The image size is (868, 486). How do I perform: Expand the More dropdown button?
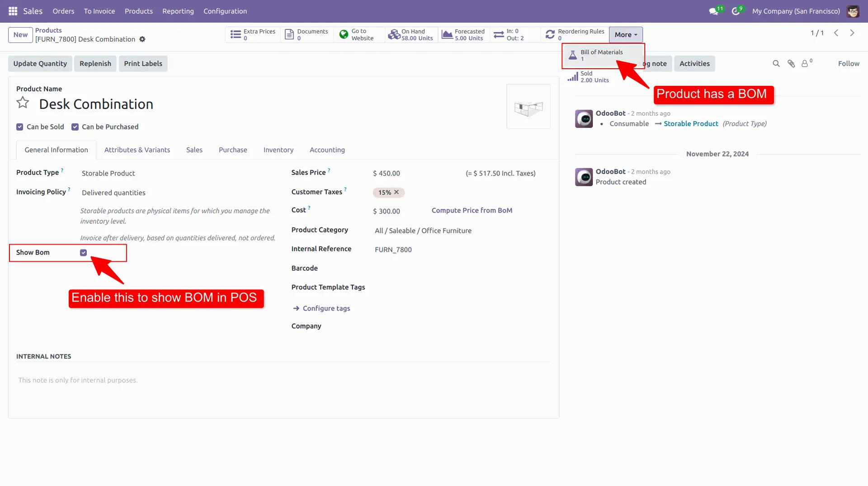(x=626, y=35)
